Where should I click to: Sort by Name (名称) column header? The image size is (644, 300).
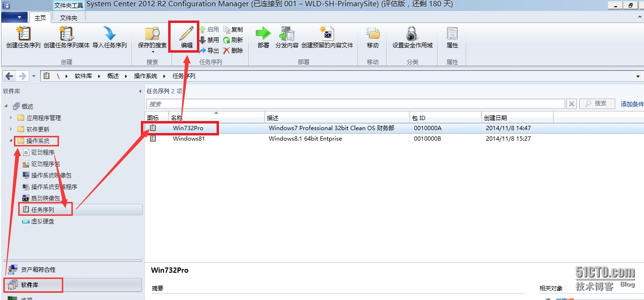point(217,117)
